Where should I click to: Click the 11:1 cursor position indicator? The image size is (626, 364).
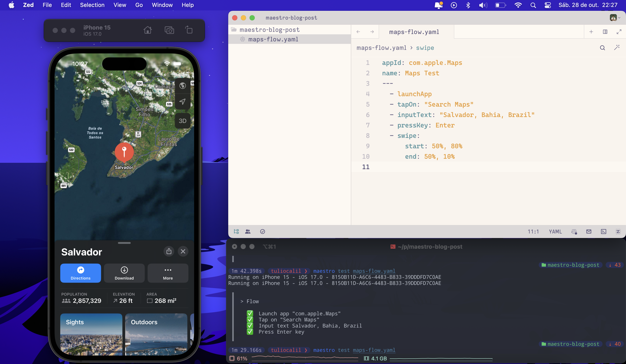tap(533, 232)
